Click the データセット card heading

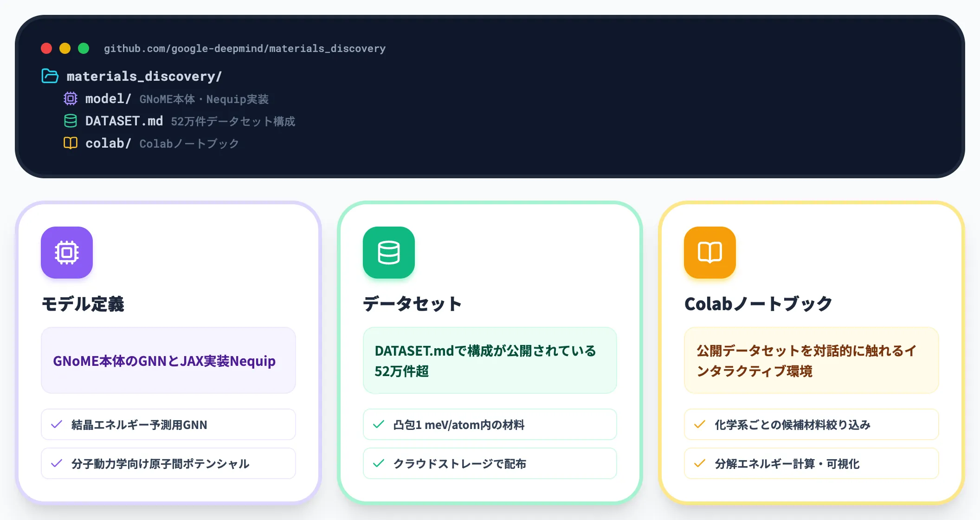[413, 304]
